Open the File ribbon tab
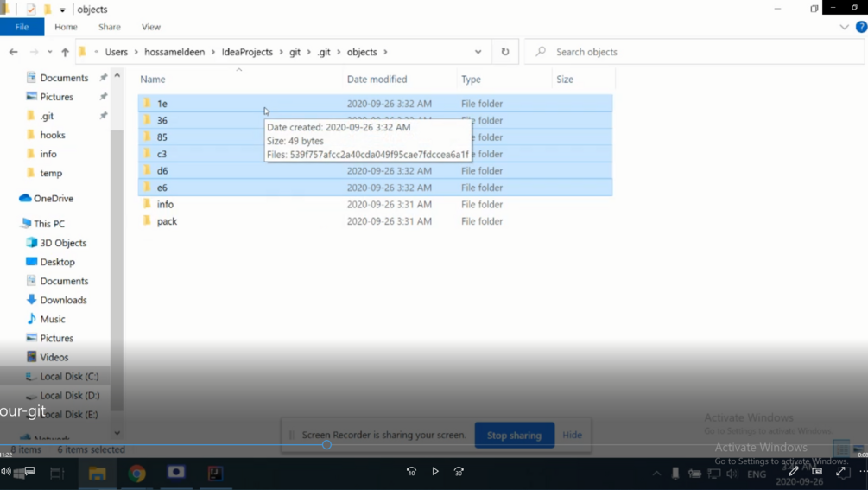 click(22, 27)
